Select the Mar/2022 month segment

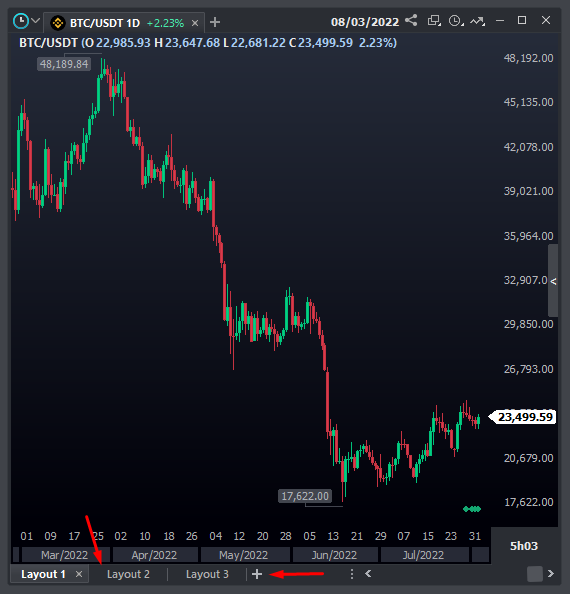tap(65, 555)
